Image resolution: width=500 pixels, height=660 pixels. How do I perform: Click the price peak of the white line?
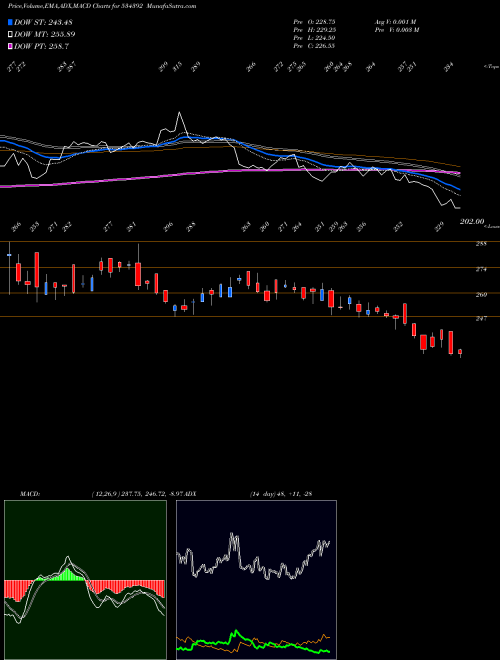point(180,112)
